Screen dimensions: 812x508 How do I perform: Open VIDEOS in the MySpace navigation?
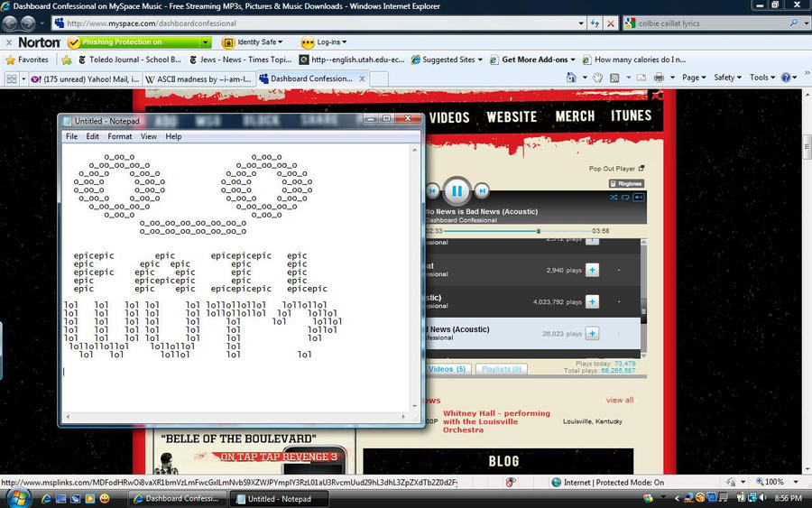point(449,117)
